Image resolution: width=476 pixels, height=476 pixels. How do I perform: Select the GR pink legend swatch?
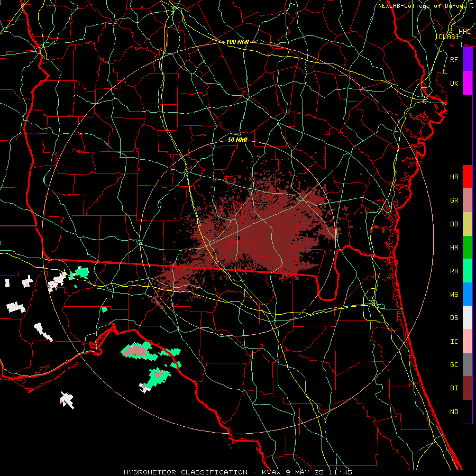click(x=467, y=200)
